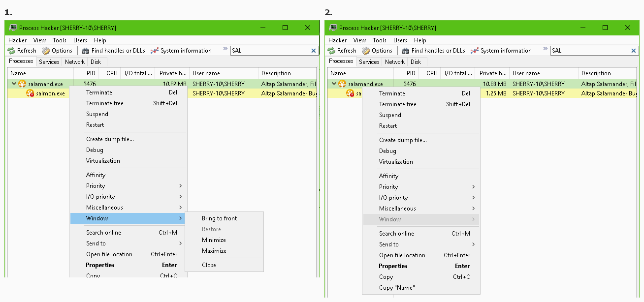Choose Bring to front from Window submenu
The image size is (644, 302).
pyautogui.click(x=219, y=218)
